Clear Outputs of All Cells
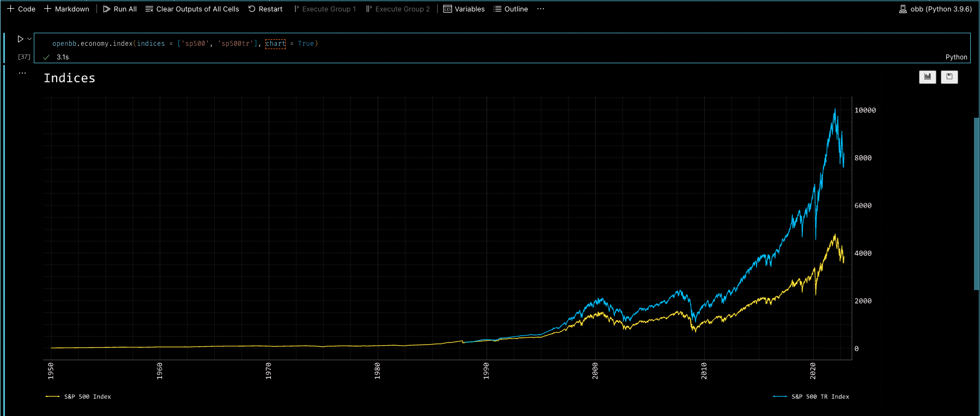The width and height of the screenshot is (980, 416). pos(192,9)
